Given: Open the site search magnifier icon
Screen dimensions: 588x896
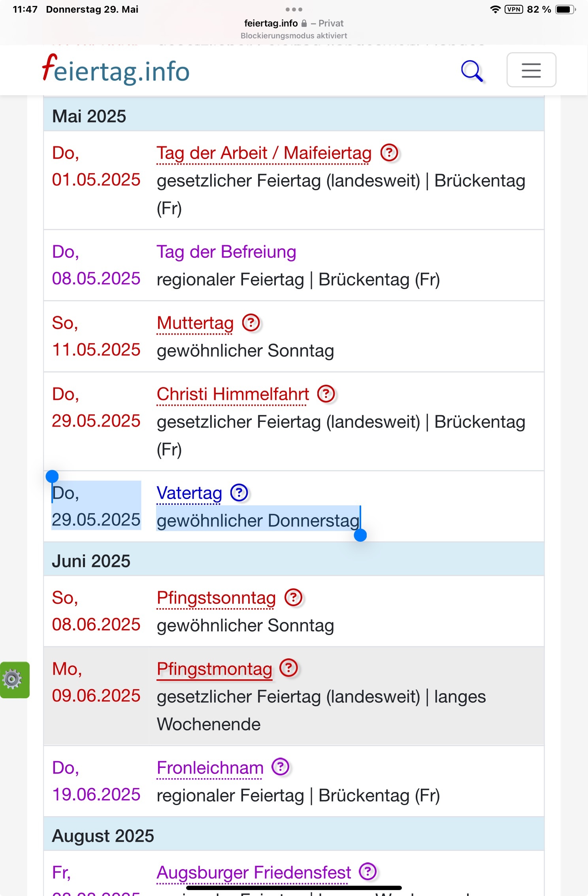Looking at the screenshot, I should click(472, 71).
